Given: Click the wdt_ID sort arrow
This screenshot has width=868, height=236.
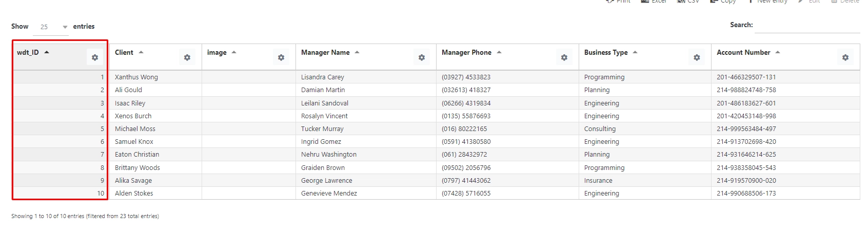Looking at the screenshot, I should pos(47,52).
